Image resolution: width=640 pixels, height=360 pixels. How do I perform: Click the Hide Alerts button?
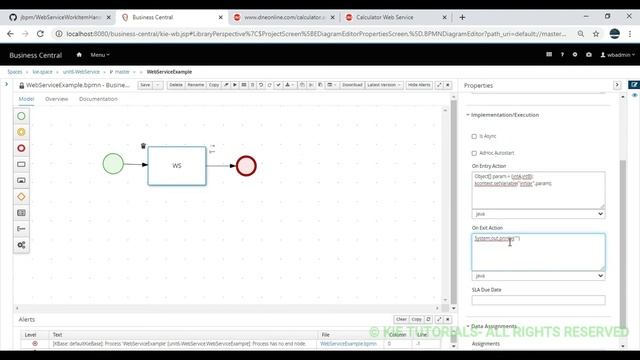coord(419,85)
